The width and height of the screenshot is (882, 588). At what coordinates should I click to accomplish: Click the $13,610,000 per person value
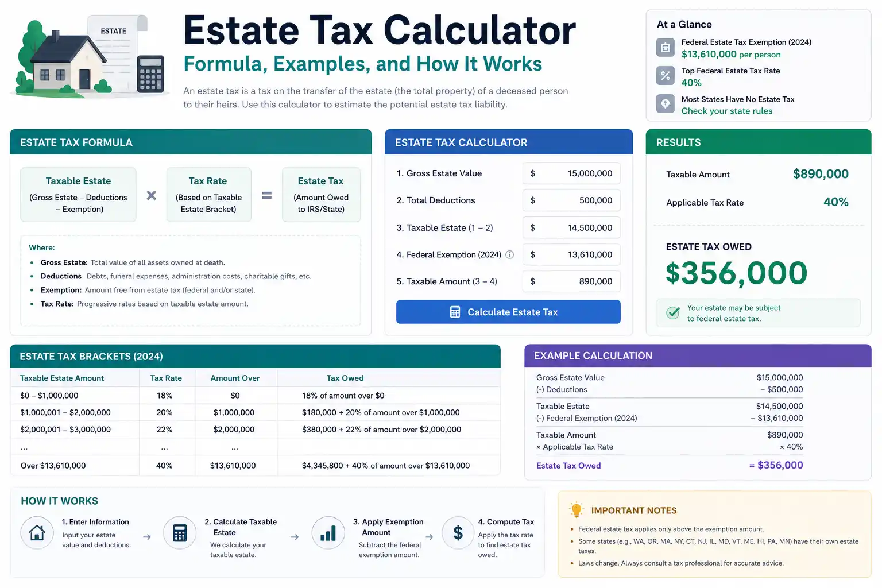click(x=730, y=55)
